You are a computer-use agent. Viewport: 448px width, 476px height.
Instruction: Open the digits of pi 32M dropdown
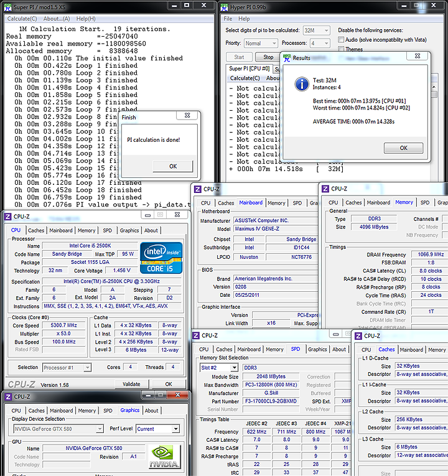pos(317,30)
